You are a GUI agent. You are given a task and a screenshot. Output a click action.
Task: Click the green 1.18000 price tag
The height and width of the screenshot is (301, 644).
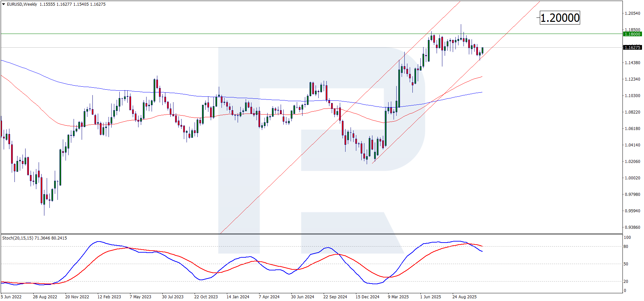pyautogui.click(x=632, y=34)
